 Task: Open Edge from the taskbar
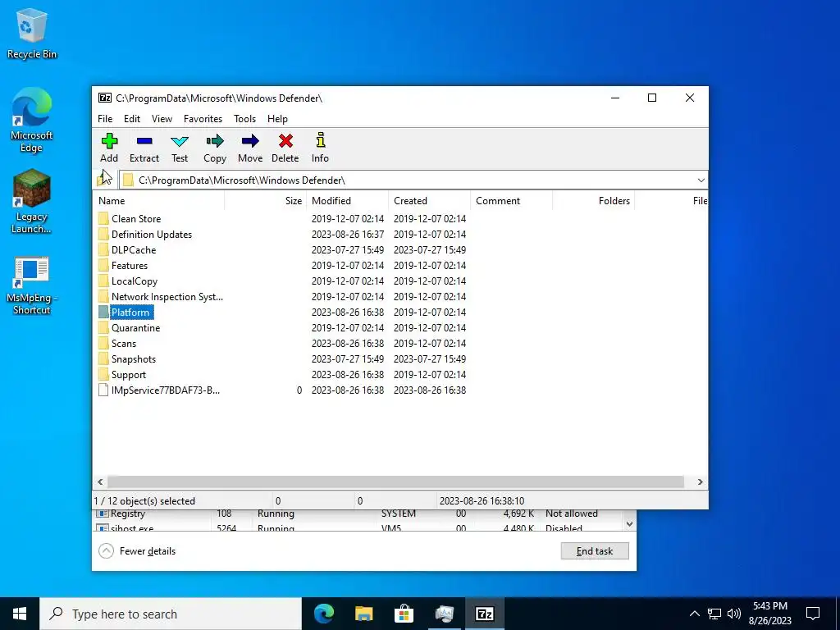(324, 614)
